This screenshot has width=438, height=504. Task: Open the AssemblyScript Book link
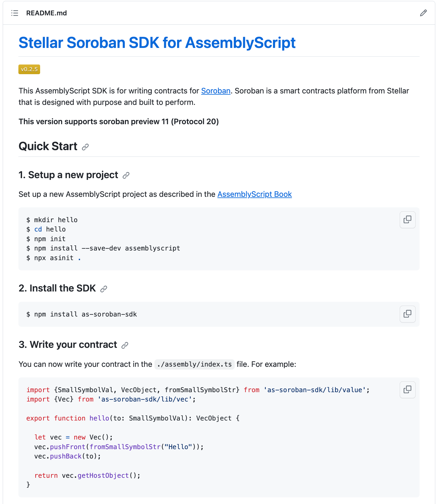point(254,194)
